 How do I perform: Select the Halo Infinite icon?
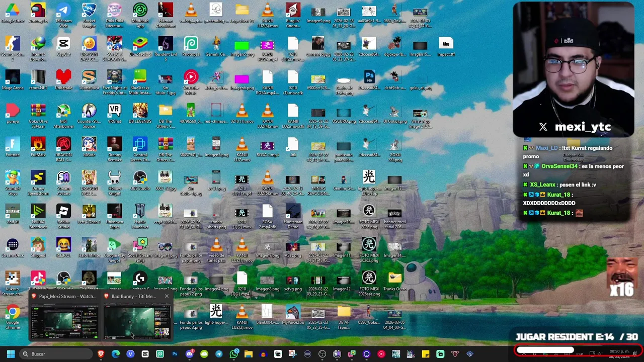point(89,248)
